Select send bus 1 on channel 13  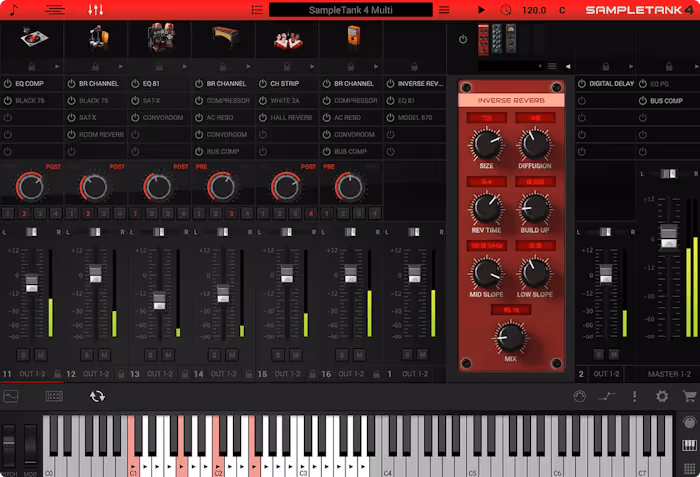tap(136, 213)
